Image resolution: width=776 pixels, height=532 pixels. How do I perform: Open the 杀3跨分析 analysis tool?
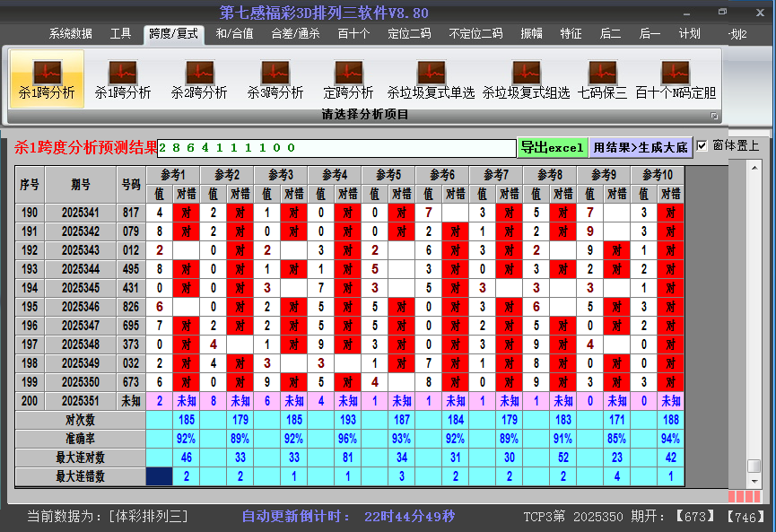274,78
